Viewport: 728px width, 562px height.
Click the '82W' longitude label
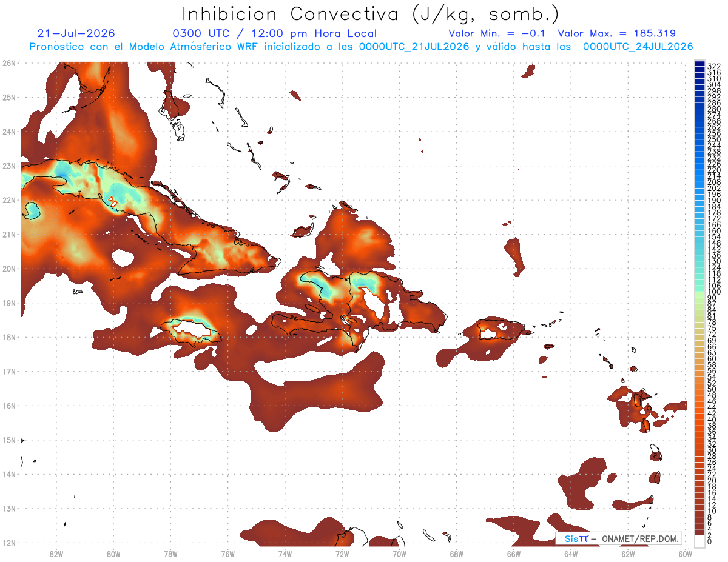[x=56, y=553]
